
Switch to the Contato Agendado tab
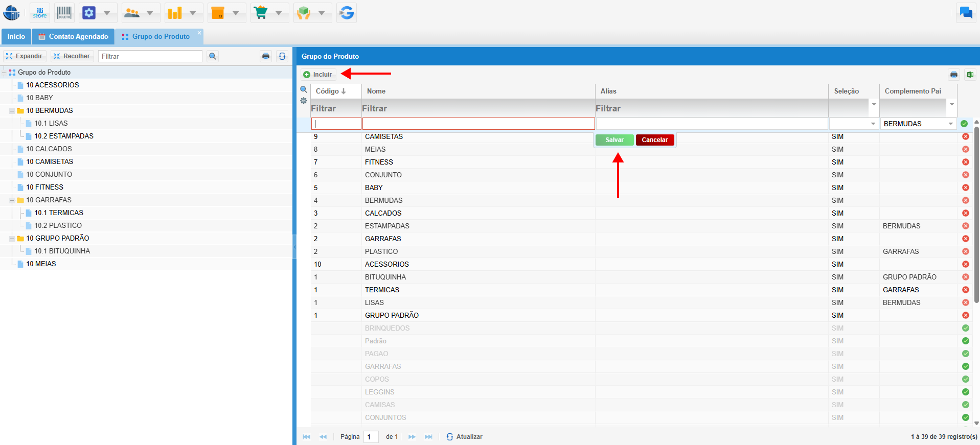(73, 36)
